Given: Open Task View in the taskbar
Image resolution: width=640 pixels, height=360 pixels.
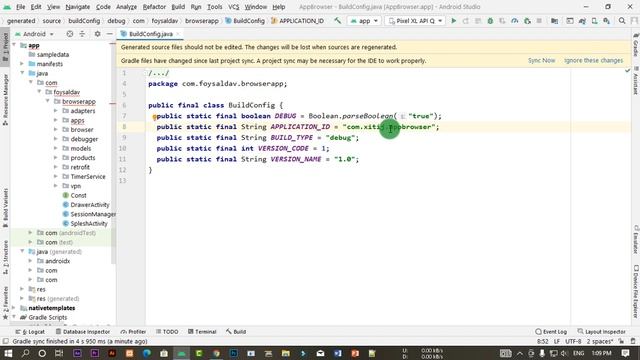Looking at the screenshot, I should point(59,353).
